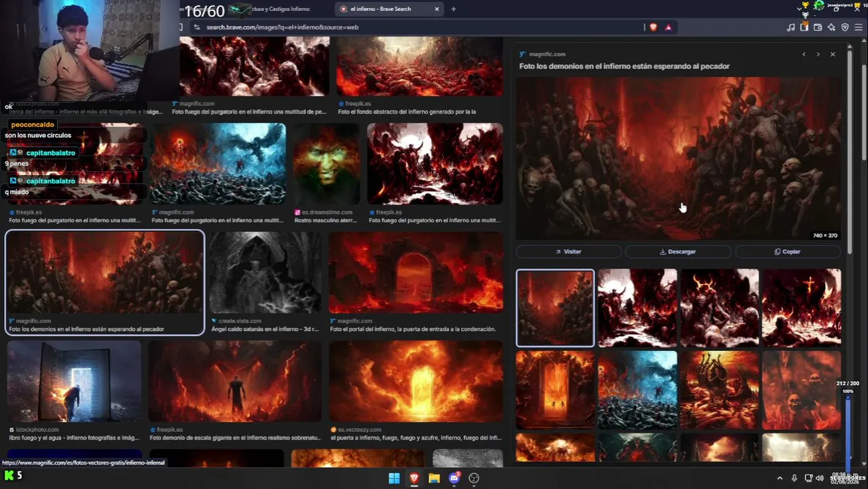Open the red-white demon crowd freepik image

[435, 164]
